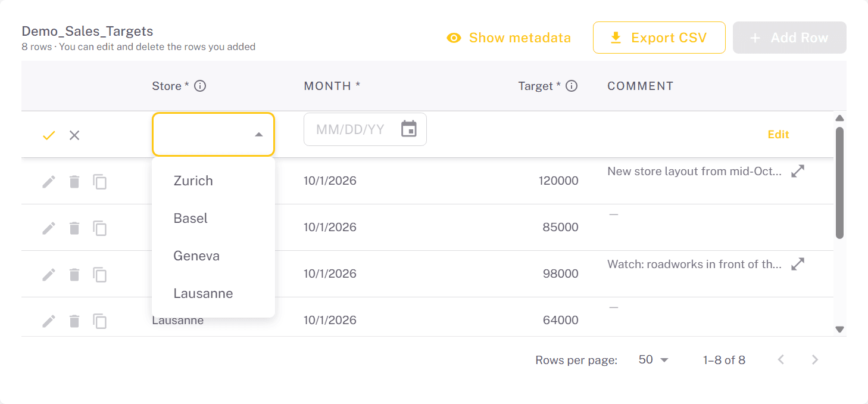868x404 pixels.
Task: Click the MONTH column header
Action: pos(332,86)
